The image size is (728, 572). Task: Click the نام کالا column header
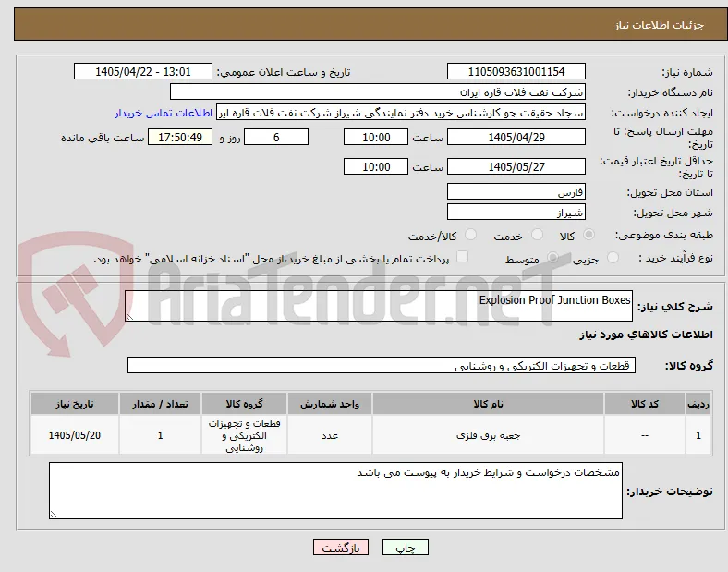[488, 404]
